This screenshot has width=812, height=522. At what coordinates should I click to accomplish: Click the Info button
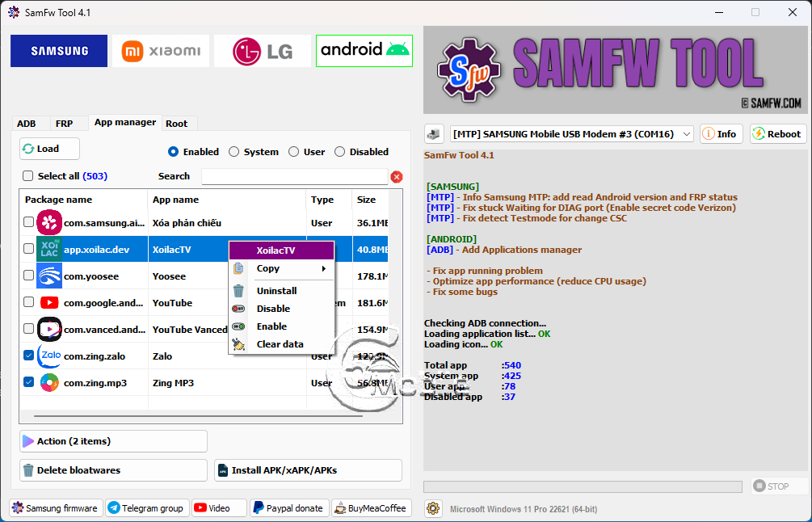click(x=721, y=134)
